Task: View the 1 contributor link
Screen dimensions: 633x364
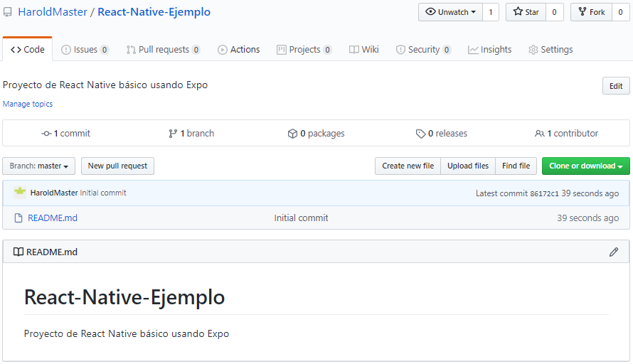Action: point(566,133)
